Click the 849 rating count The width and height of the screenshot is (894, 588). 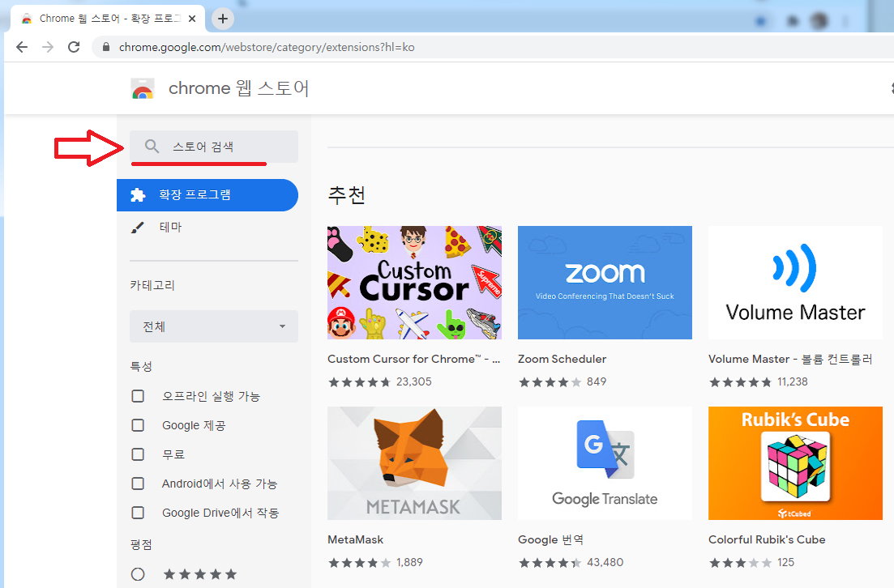pyautogui.click(x=597, y=381)
